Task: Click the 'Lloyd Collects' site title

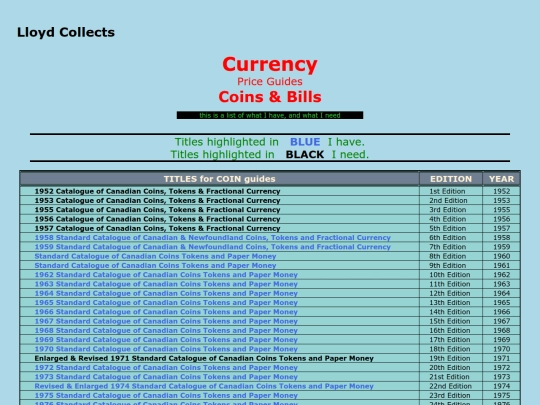Action: click(x=66, y=32)
